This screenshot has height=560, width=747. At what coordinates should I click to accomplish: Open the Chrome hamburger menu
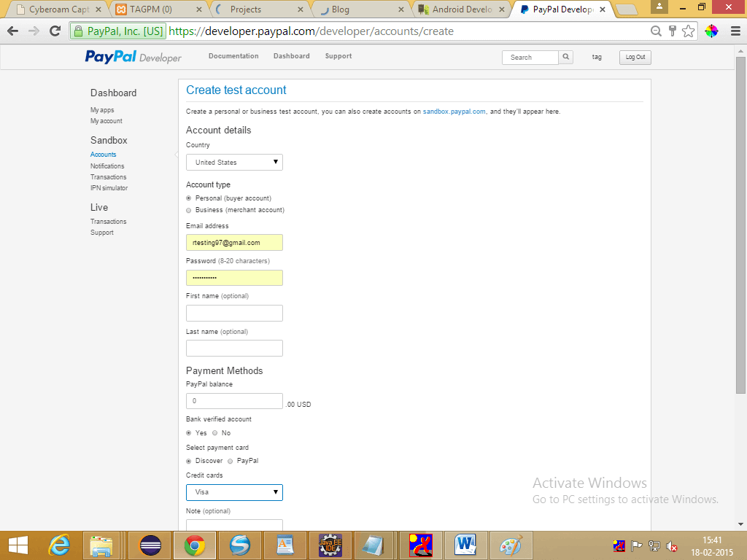point(735,31)
